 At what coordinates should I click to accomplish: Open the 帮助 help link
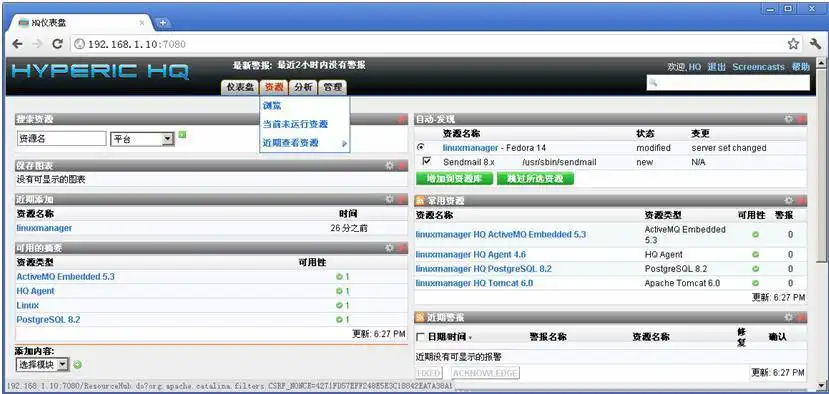(800, 67)
